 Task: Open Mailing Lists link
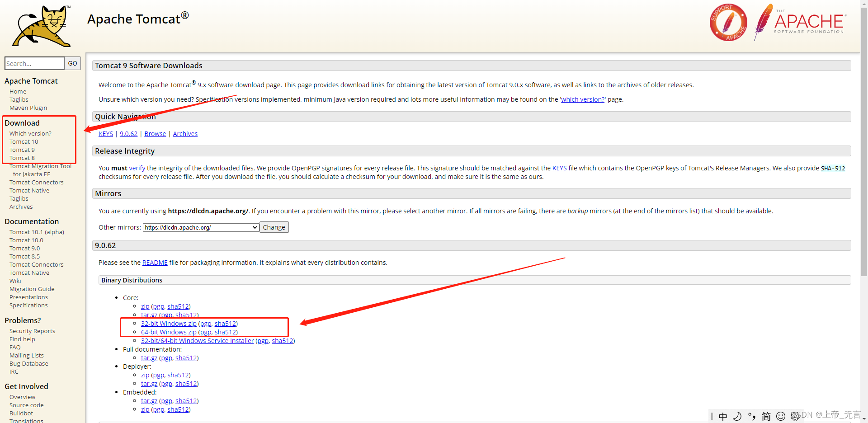26,355
